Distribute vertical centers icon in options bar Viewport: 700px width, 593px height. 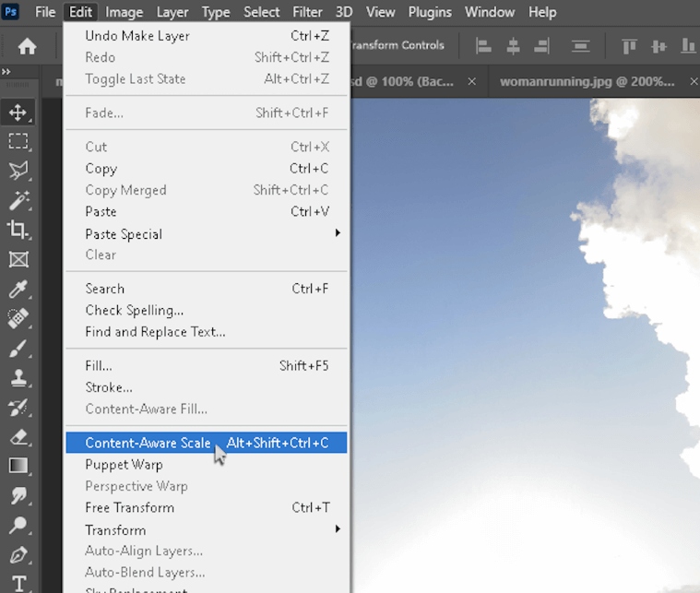[580, 46]
